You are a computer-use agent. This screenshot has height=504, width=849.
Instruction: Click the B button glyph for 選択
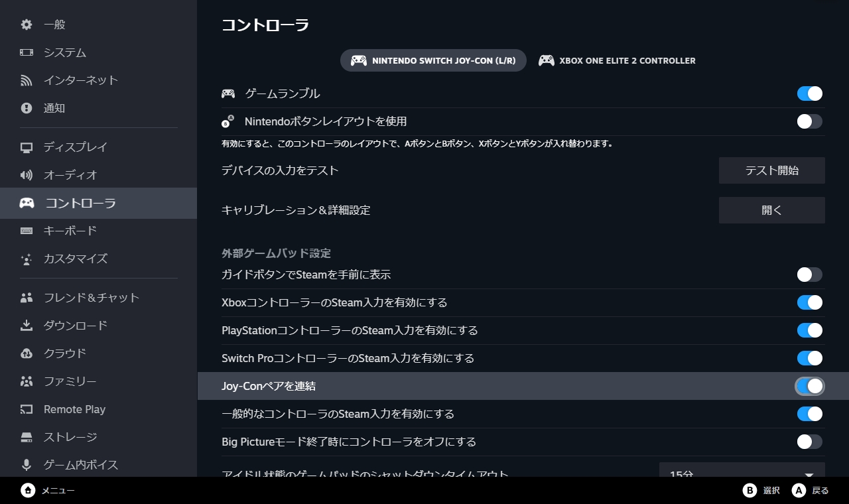(x=750, y=490)
